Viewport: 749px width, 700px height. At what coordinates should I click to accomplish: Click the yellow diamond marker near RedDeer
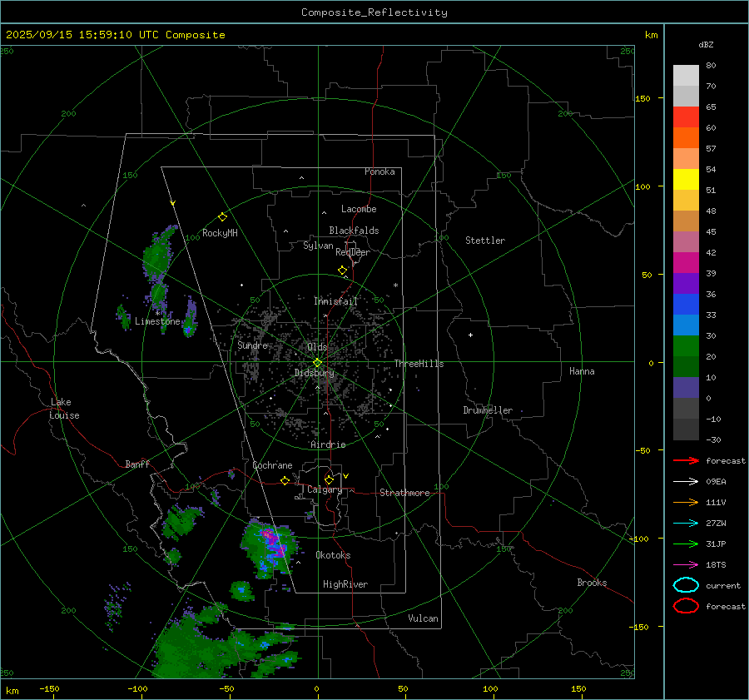[343, 271]
